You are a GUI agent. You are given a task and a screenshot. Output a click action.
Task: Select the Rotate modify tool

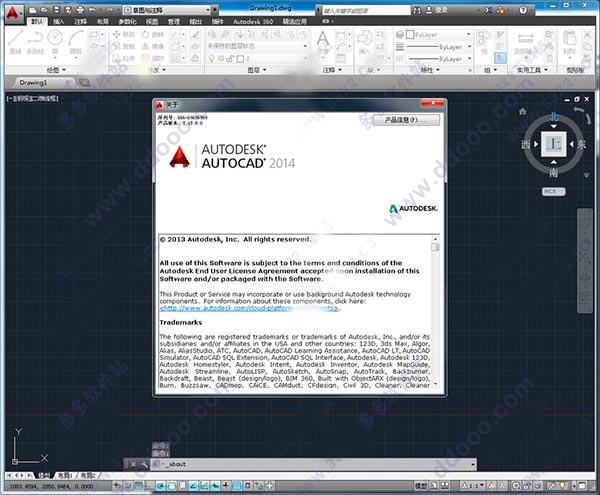(x=153, y=34)
